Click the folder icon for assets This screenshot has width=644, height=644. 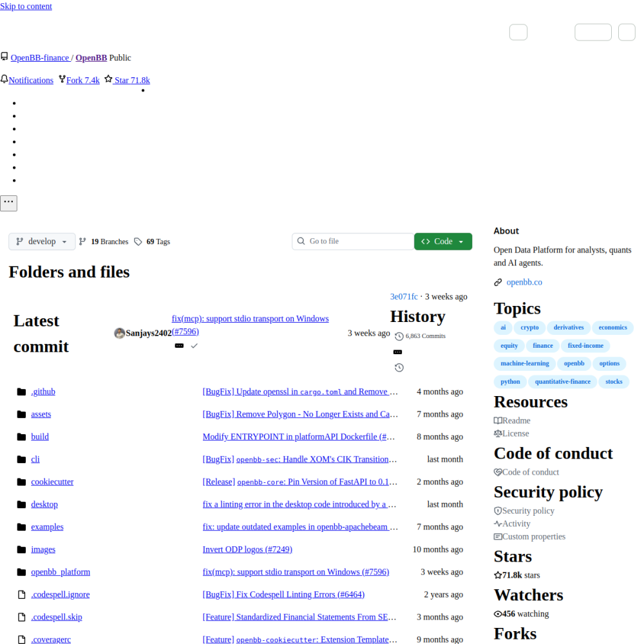pyautogui.click(x=21, y=414)
